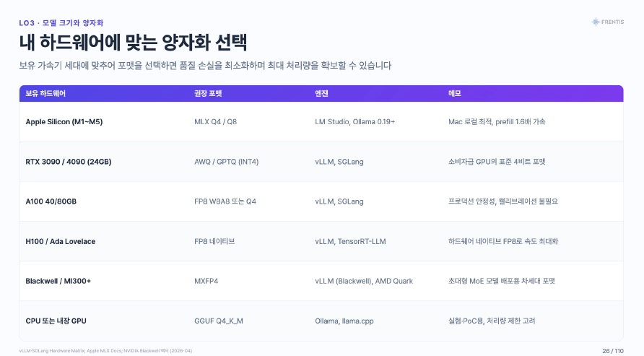Click the 'LO3 · 모델 크기와 양자화' section label

[x=61, y=23]
